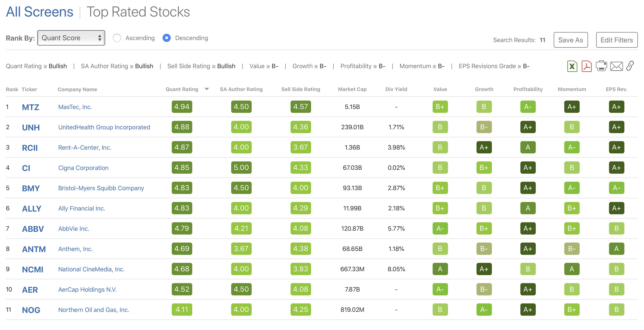This screenshot has width=644, height=330.
Task: Open the Rank By Quant Score dropdown
Action: pyautogui.click(x=71, y=38)
